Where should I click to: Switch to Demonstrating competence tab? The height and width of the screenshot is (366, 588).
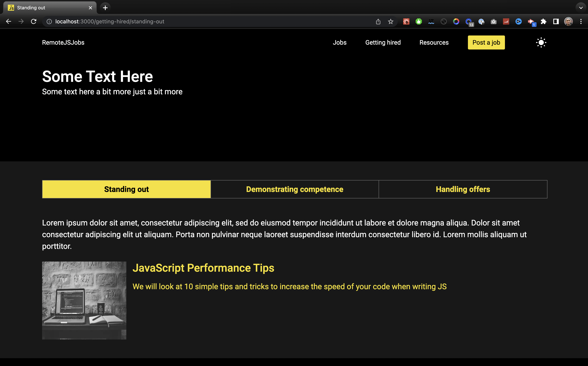point(294,189)
